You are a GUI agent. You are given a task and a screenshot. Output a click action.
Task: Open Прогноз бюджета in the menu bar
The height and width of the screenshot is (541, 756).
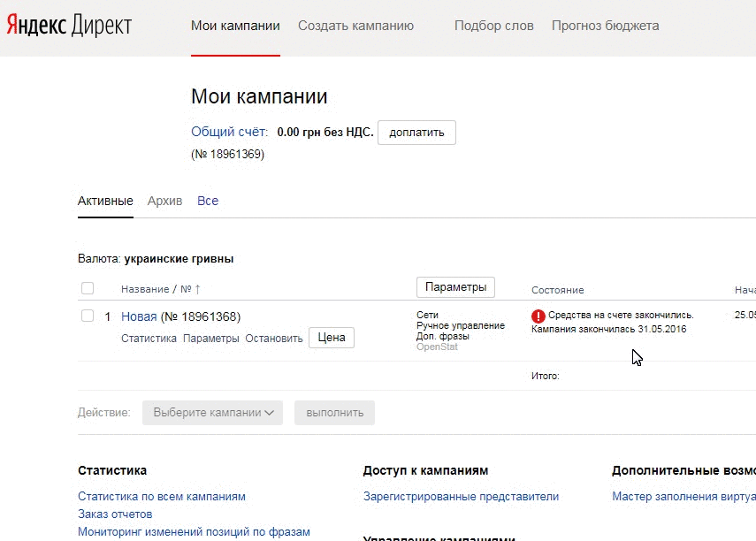[605, 26]
